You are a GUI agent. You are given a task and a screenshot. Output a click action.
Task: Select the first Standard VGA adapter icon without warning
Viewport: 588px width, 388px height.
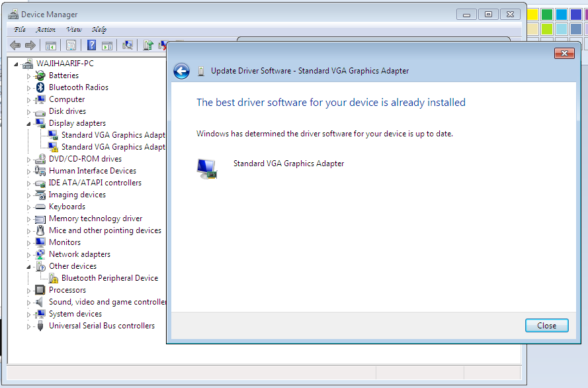tap(53, 135)
